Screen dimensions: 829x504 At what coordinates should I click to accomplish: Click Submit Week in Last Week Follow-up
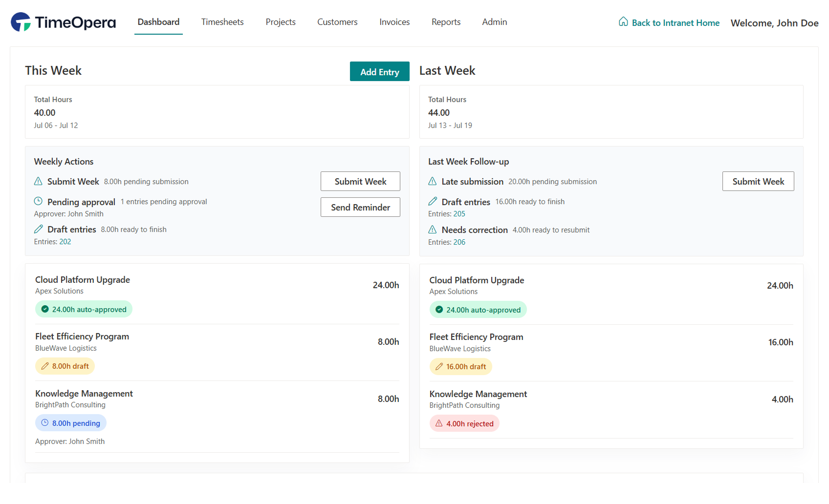pyautogui.click(x=758, y=181)
